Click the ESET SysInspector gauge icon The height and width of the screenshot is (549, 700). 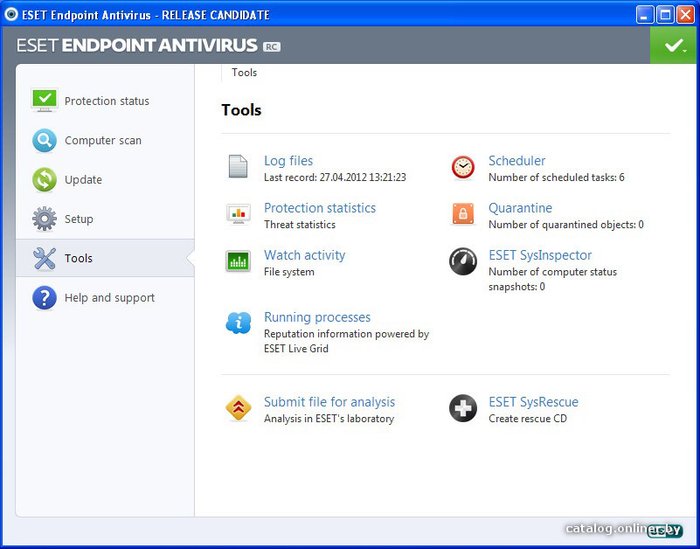[462, 262]
